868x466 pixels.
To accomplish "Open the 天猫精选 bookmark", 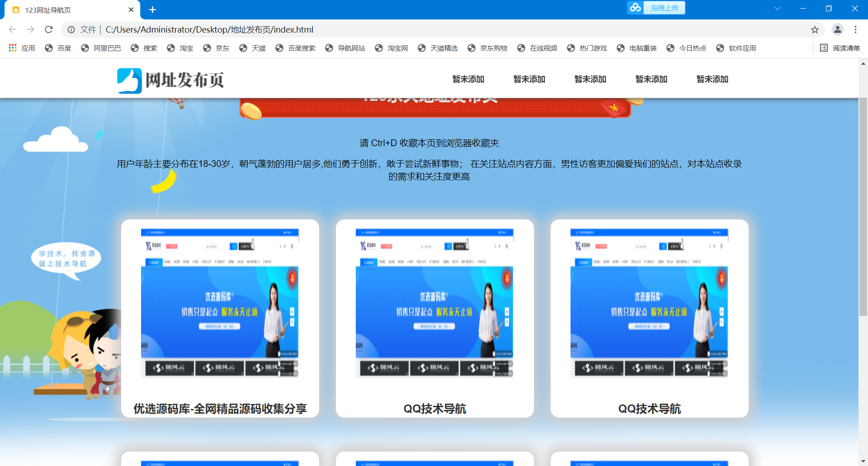I will (438, 48).
